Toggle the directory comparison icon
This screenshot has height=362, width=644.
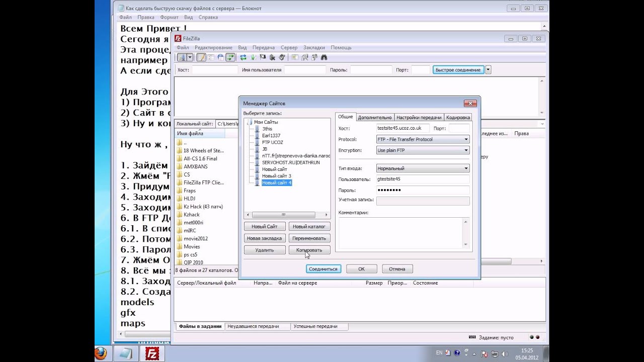click(x=304, y=57)
